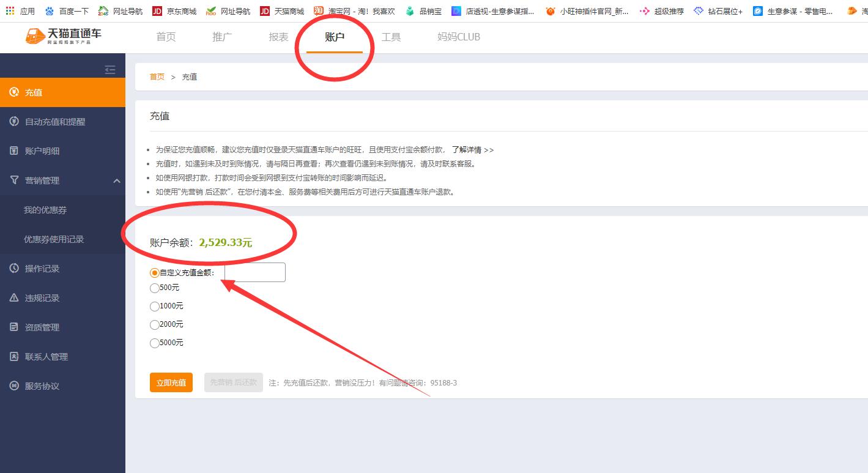Select the 5000元 recharge option

[155, 343]
